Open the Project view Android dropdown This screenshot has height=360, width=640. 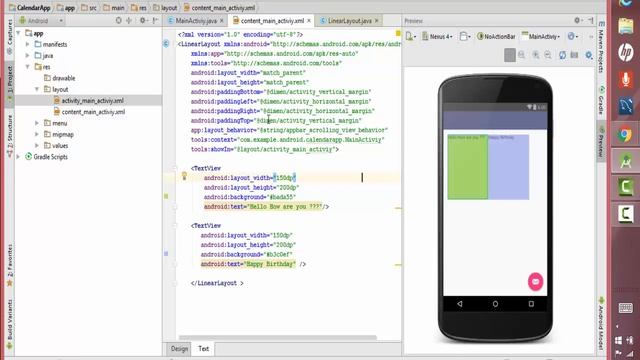tap(41, 20)
